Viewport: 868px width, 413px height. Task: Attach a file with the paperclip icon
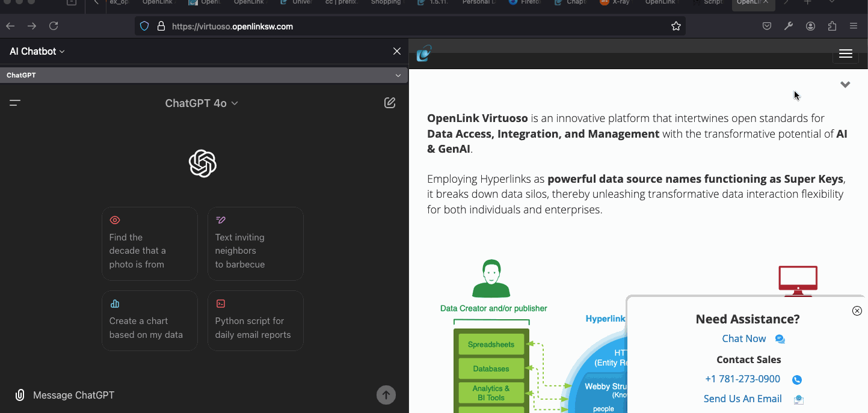20,395
